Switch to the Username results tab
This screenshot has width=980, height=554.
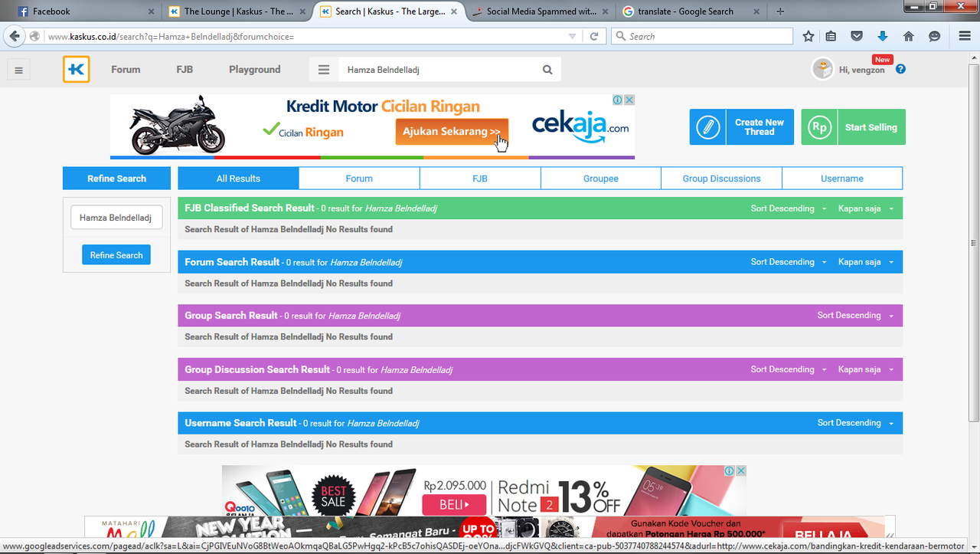click(842, 179)
